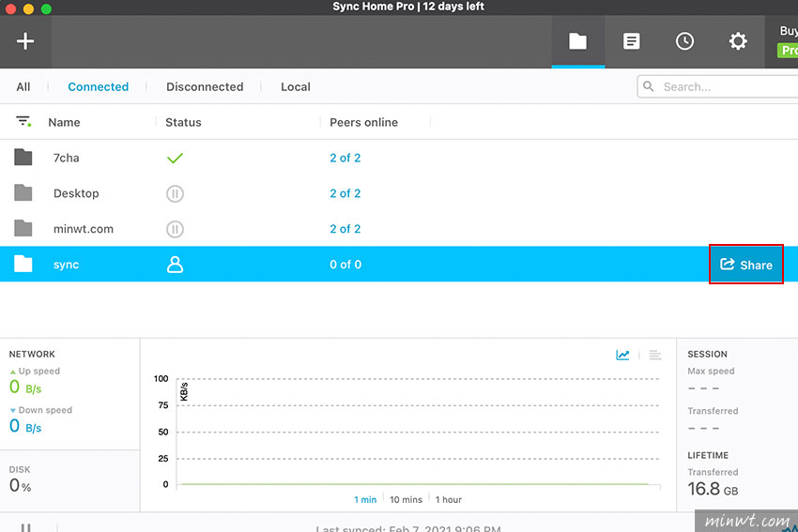798x532 pixels.
Task: Click the Down speed value 0 B/s
Action: 25,426
